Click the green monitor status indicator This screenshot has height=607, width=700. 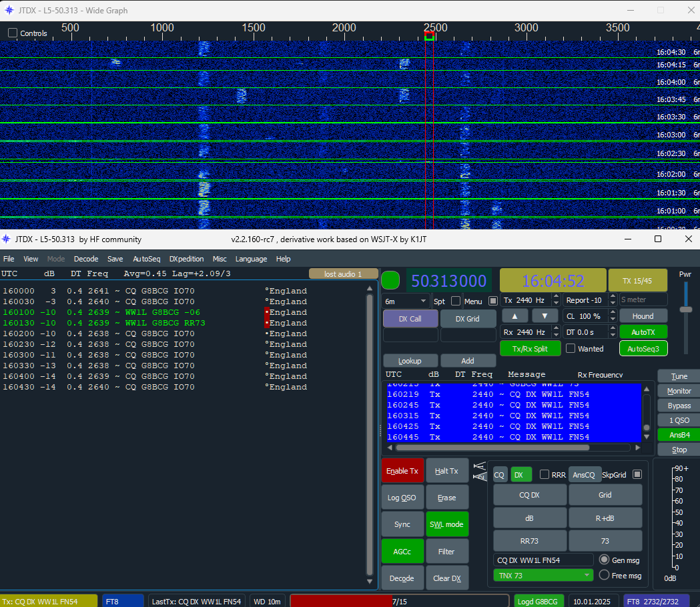(x=390, y=281)
